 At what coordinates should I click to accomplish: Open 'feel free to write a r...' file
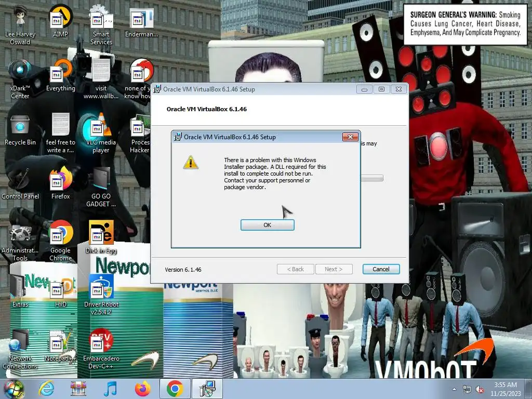point(60,133)
